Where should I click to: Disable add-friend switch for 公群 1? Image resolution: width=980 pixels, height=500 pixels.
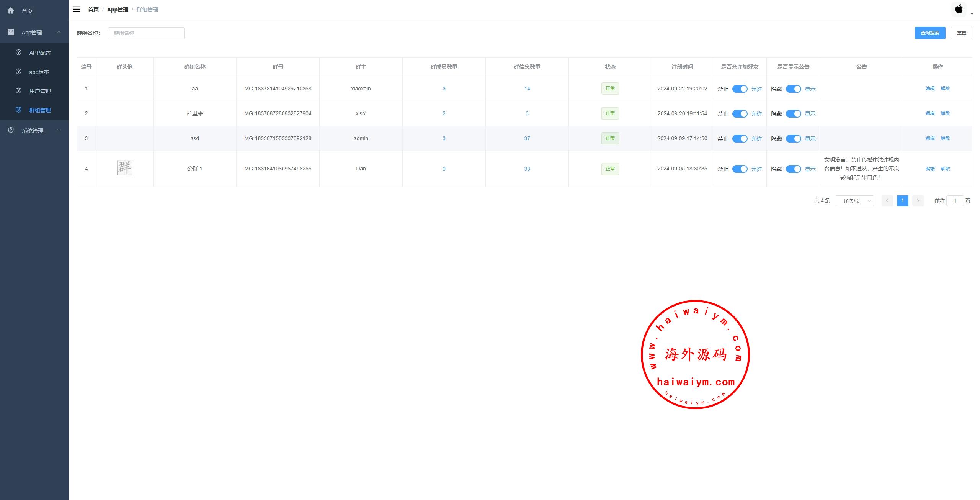(740, 169)
